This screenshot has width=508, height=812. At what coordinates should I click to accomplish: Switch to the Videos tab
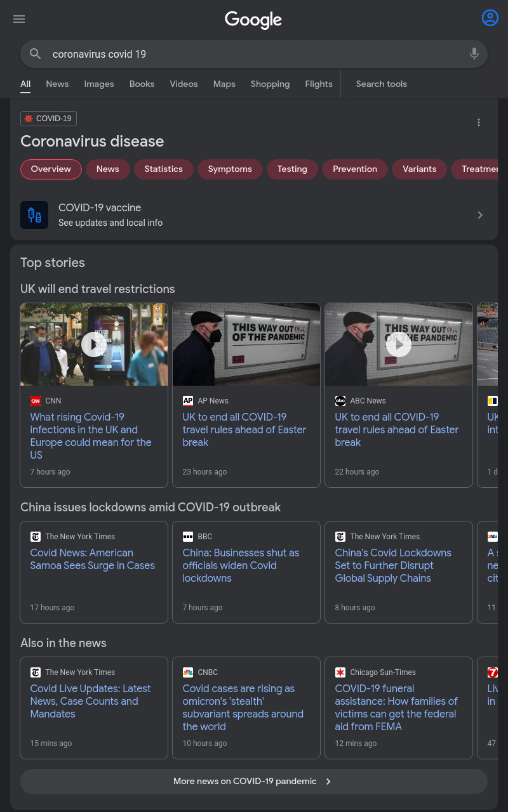point(184,84)
